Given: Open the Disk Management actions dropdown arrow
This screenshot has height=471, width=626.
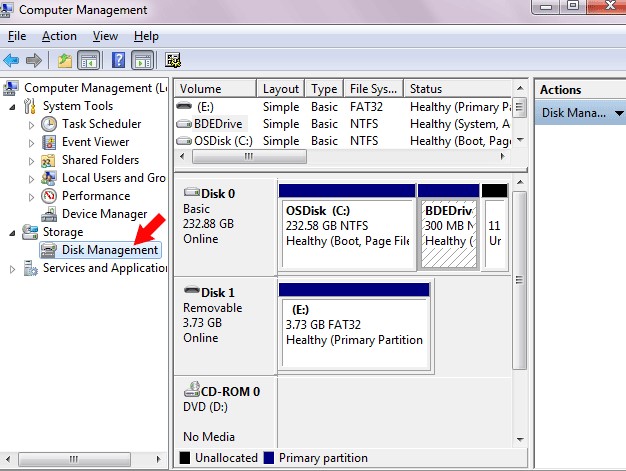Looking at the screenshot, I should pos(619,113).
